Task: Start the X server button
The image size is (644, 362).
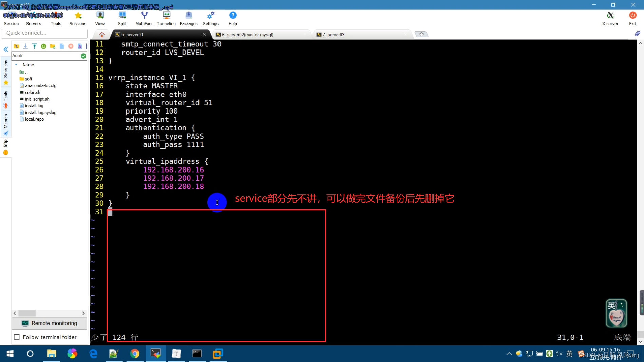Action: [610, 19]
